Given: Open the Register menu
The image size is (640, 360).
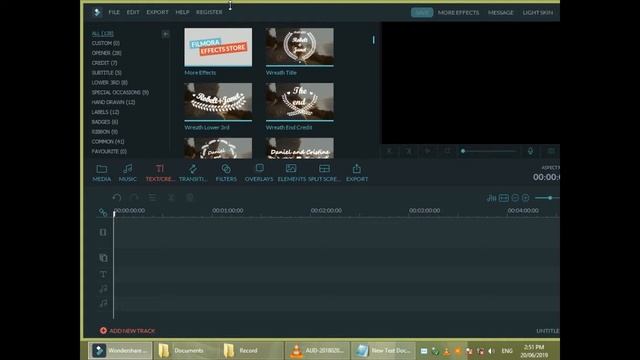Looking at the screenshot, I should point(209,12).
